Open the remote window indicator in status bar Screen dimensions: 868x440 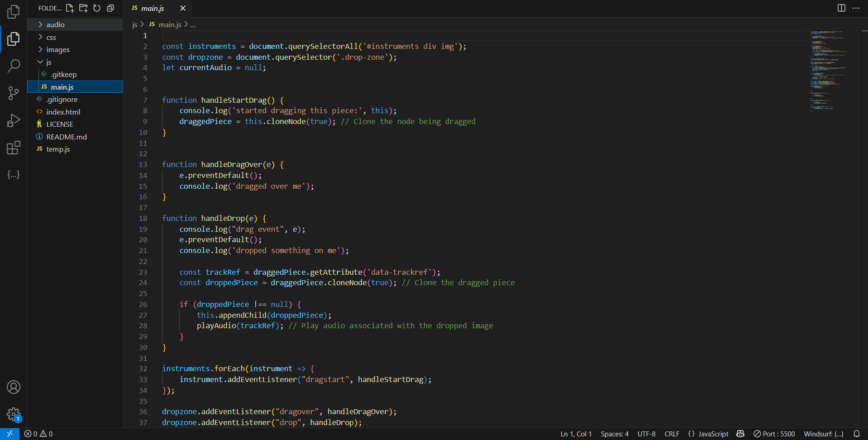10,434
